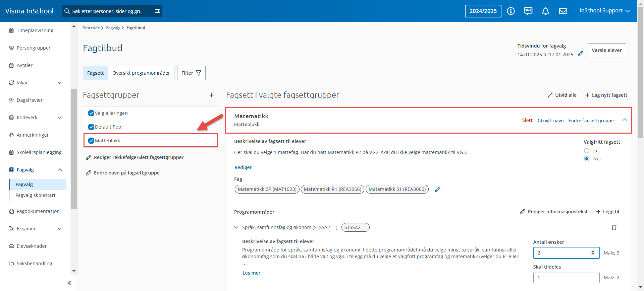This screenshot has height=291, width=644.
Task: Go to Fagvalg breadcrumb link
Action: pyautogui.click(x=113, y=28)
